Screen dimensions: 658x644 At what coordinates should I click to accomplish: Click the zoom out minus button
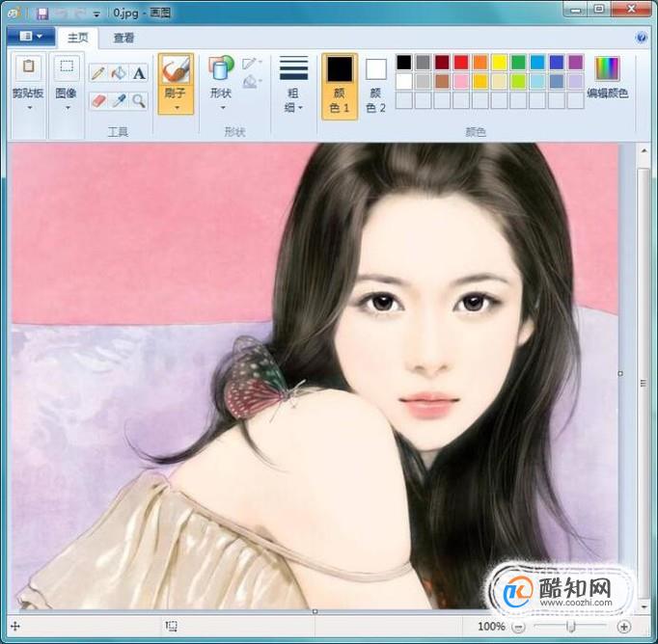click(x=519, y=627)
